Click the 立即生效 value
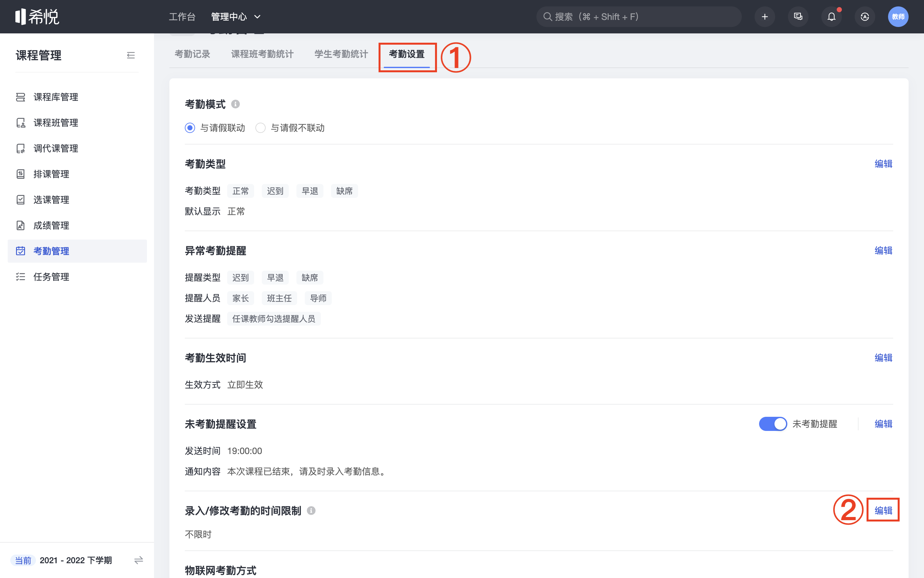Image resolution: width=924 pixels, height=578 pixels. pyautogui.click(x=245, y=385)
